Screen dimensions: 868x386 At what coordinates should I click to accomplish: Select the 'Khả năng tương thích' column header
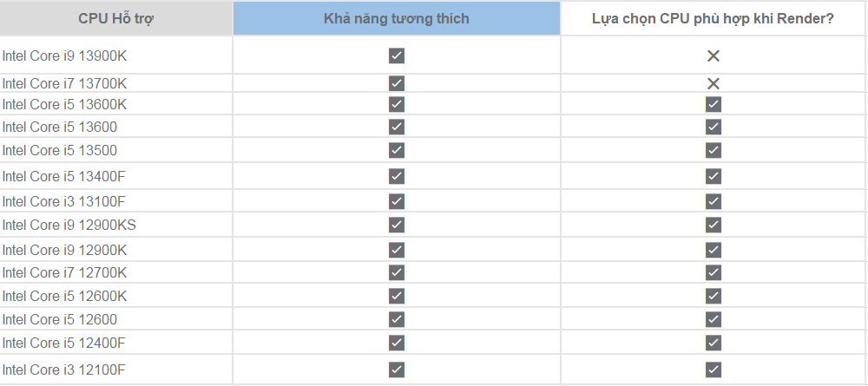[x=396, y=18]
